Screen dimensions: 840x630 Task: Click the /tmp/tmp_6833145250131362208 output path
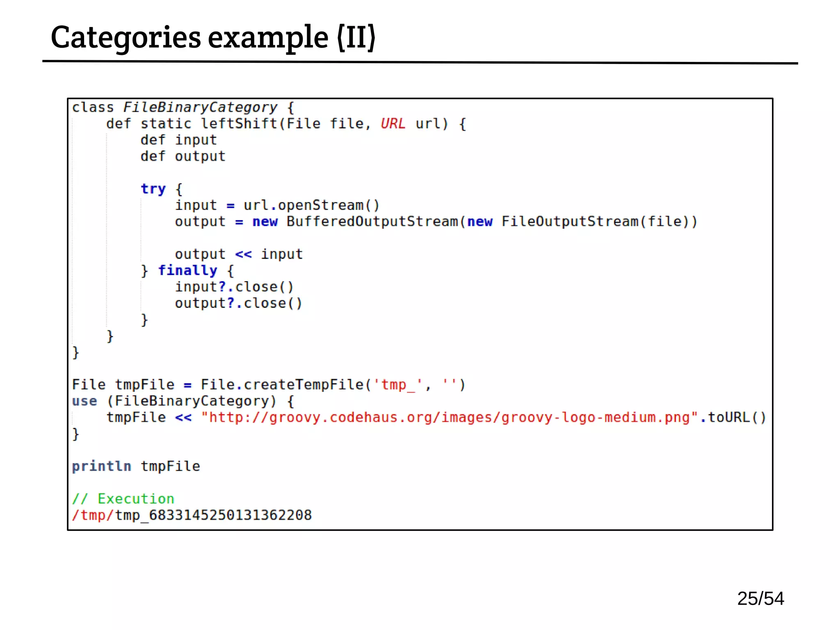[x=192, y=515]
